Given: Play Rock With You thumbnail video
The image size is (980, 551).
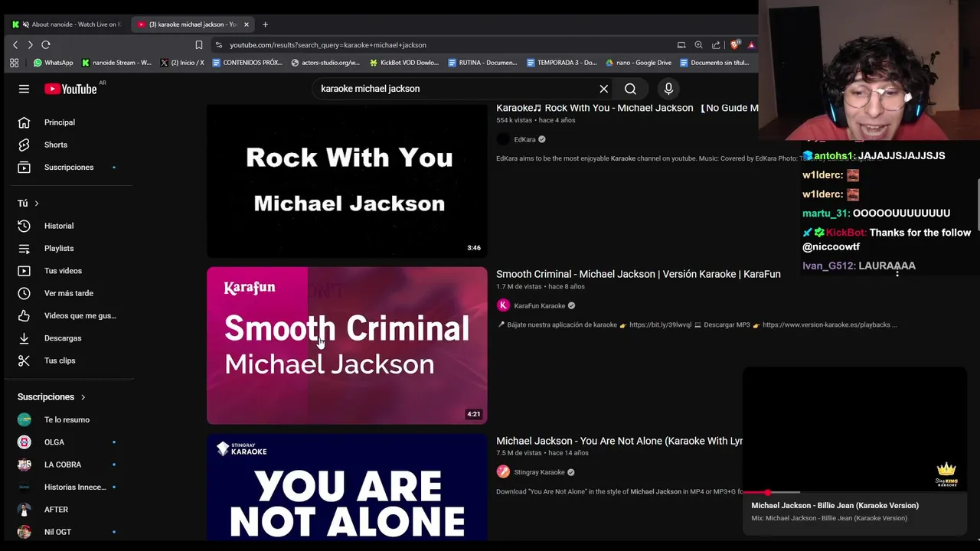Looking at the screenshot, I should 347,181.
